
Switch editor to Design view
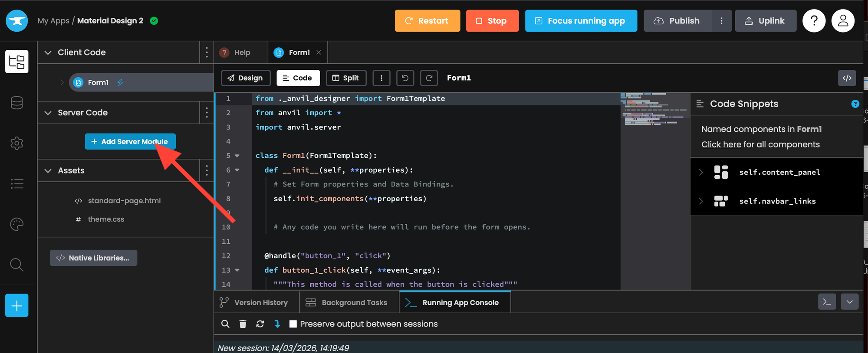pos(246,78)
